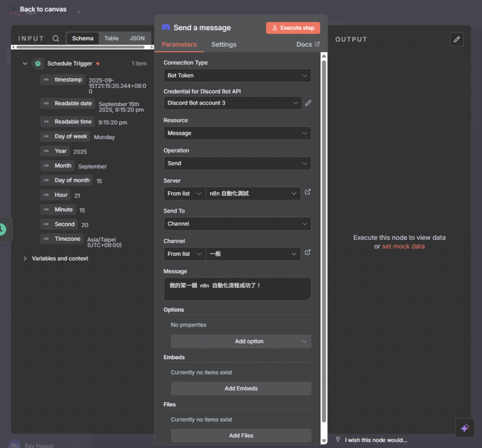
Task: Click the Input panel horizontal scrollbar
Action: (x=80, y=47)
